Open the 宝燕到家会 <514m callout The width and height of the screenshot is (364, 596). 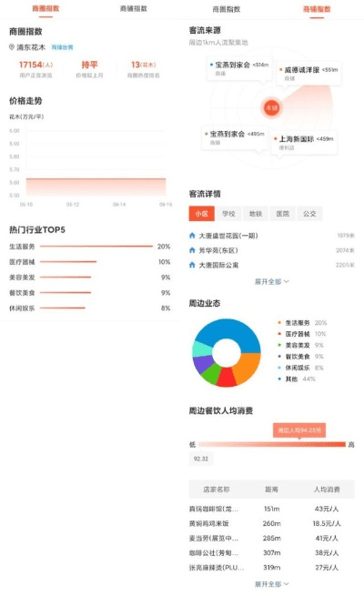[x=239, y=68]
